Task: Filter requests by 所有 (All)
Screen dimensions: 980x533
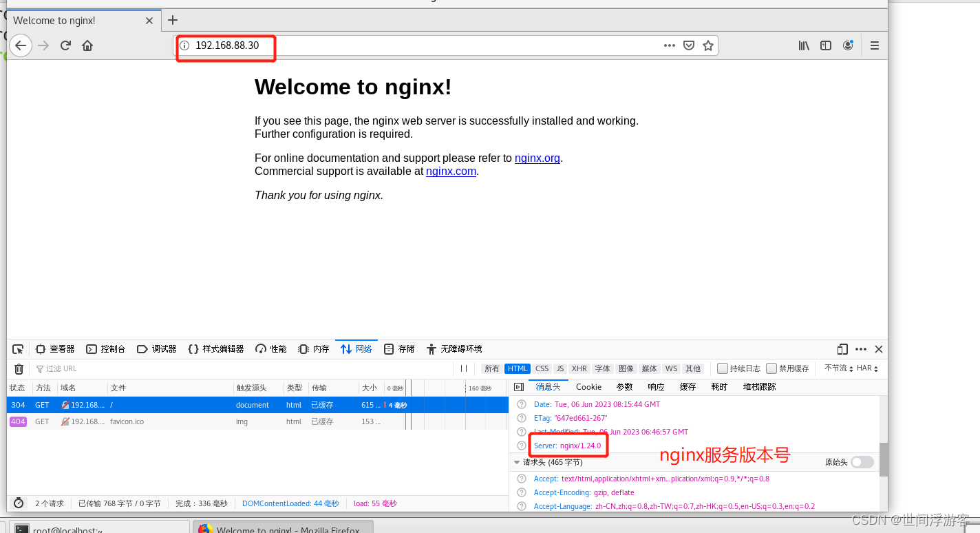Action: (x=492, y=368)
